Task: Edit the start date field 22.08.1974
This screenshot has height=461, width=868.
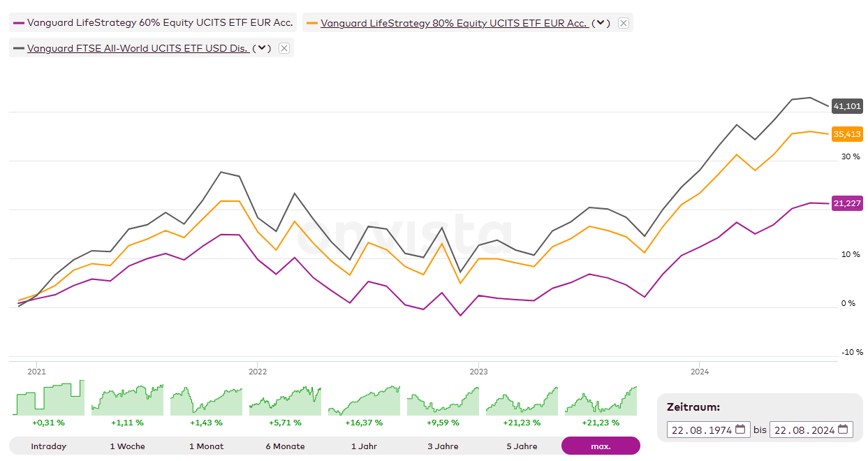Action: click(700, 430)
